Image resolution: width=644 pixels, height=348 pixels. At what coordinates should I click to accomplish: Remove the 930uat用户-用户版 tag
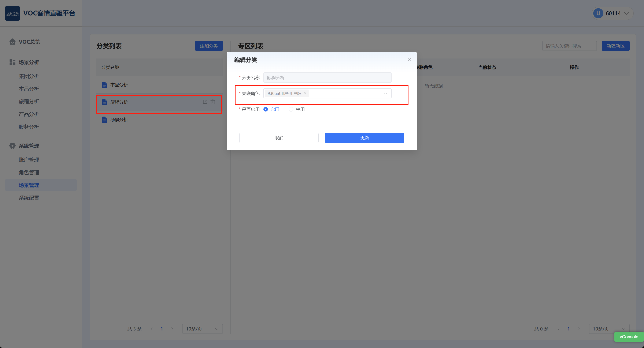tap(305, 93)
